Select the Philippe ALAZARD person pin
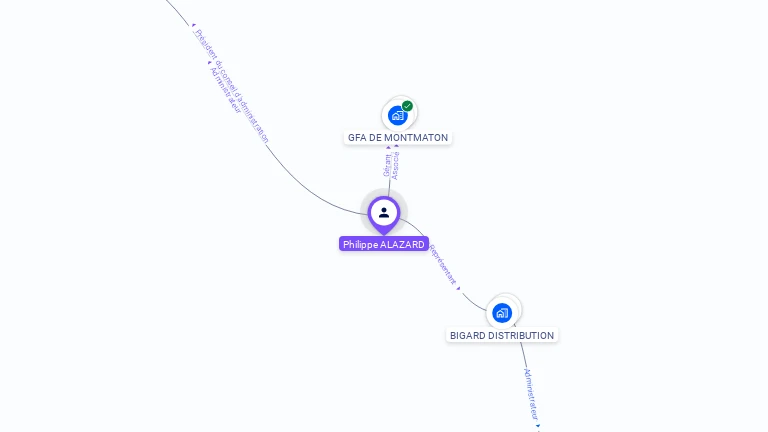This screenshot has height=432, width=768. 384,215
